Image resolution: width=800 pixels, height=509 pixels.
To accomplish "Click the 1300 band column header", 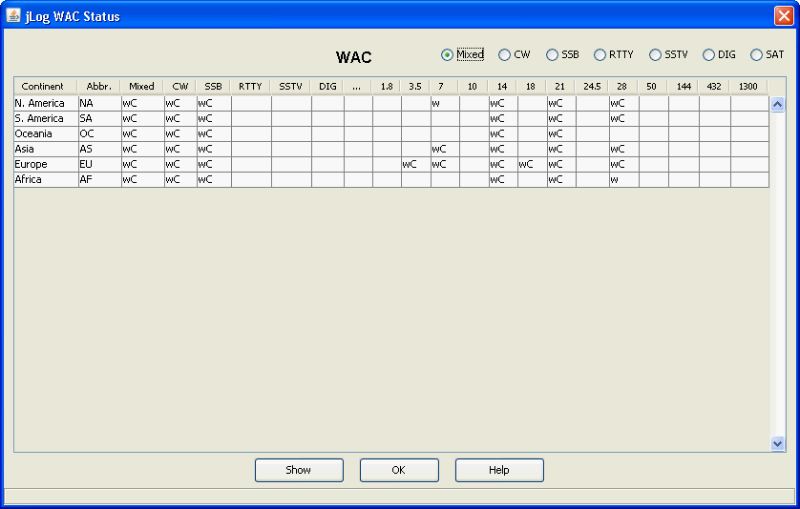I will (747, 86).
